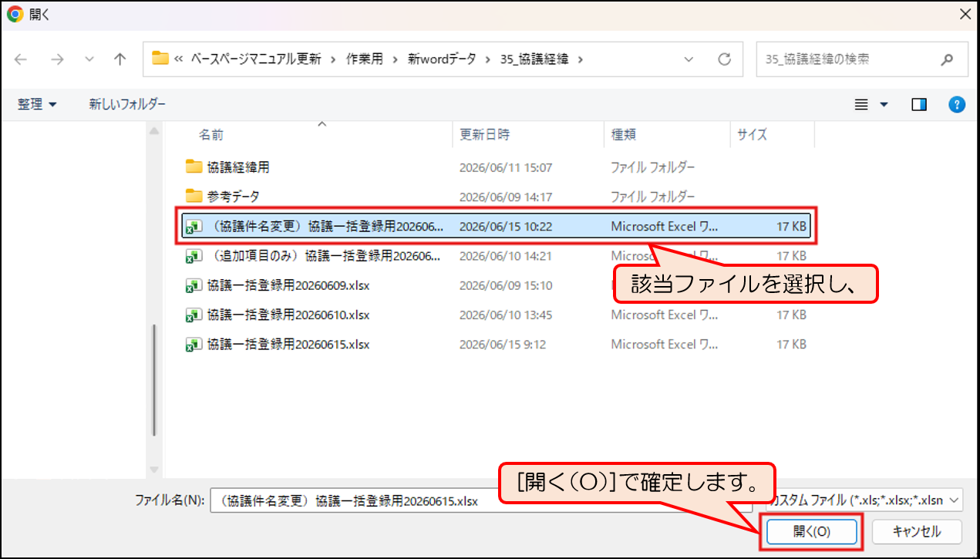Open the recent locations chevron
980x559 pixels.
[89, 59]
